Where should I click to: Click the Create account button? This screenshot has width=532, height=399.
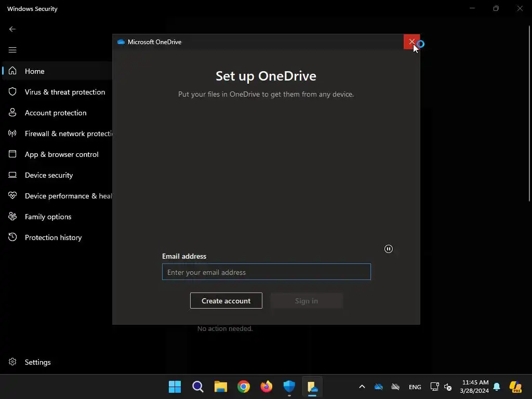pyautogui.click(x=226, y=301)
